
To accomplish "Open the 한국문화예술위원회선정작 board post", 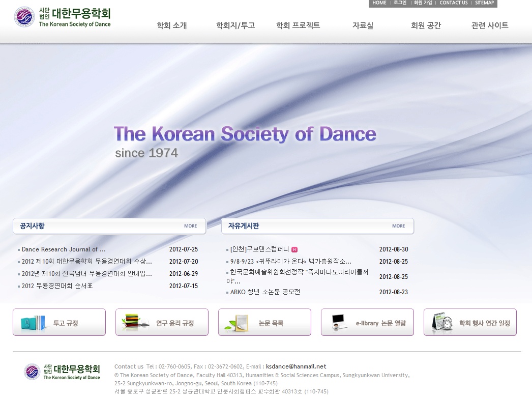I will [297, 276].
